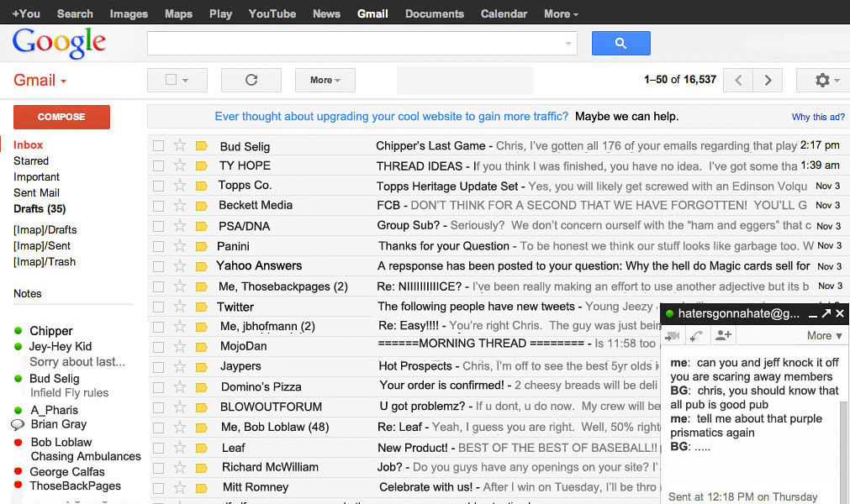
Task: Open the website traffic ad link
Action: [392, 117]
